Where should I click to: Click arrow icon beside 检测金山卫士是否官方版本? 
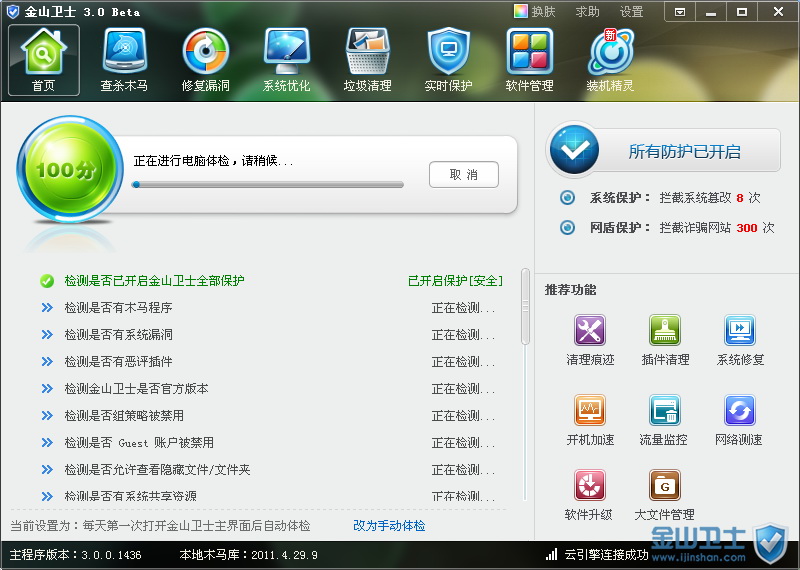click(47, 389)
